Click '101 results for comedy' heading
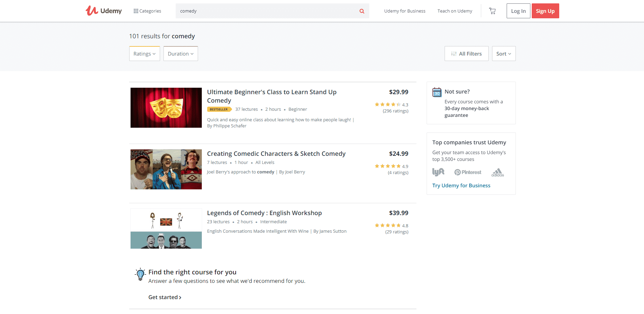The height and width of the screenshot is (314, 644). pyautogui.click(x=162, y=36)
